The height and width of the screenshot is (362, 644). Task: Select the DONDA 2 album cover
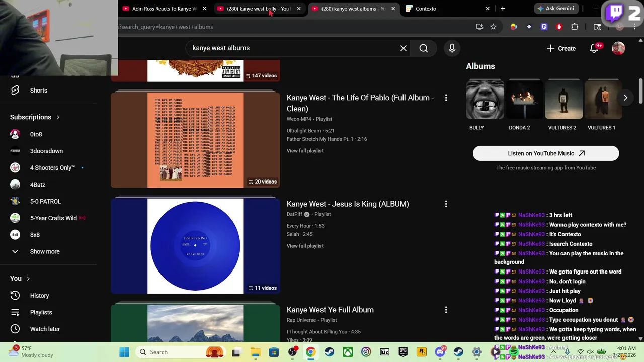(524, 100)
